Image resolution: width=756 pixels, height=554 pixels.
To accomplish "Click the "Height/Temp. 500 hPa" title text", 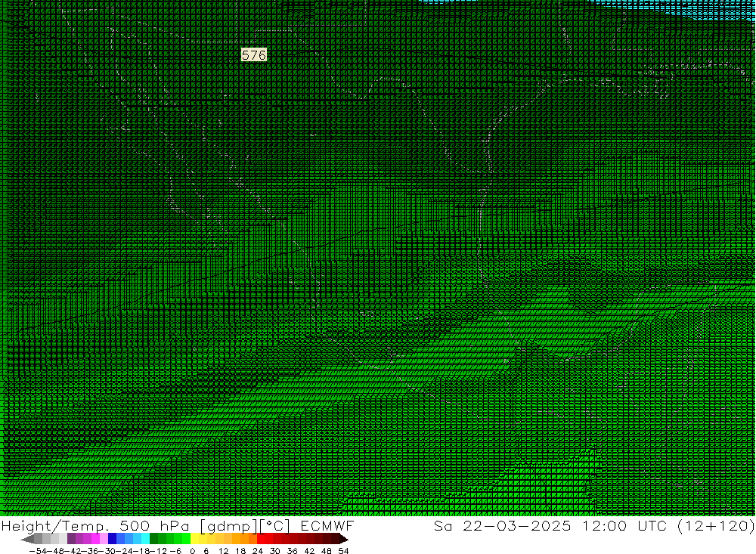I will 95,526.
